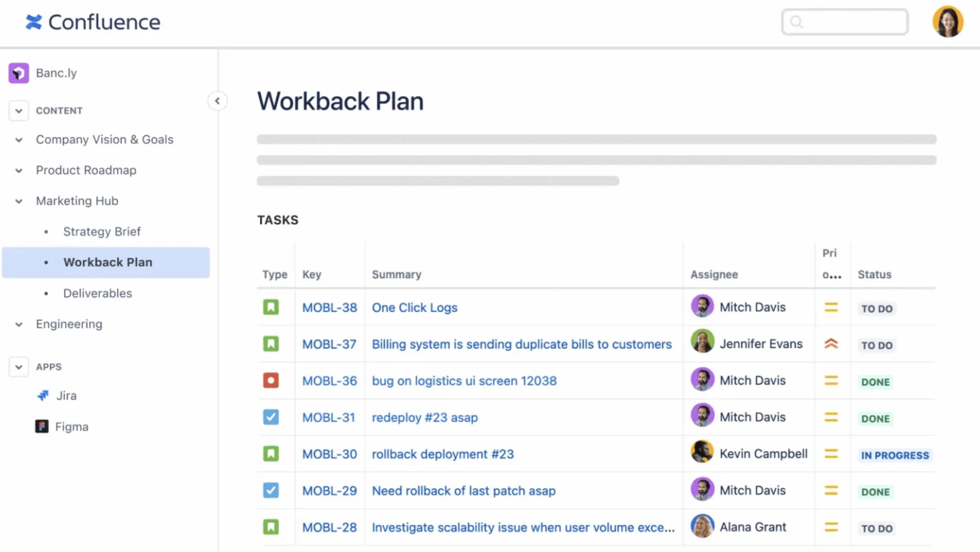Open the 'One Click Logs' summary link
This screenshot has width=980, height=552.
tap(414, 307)
